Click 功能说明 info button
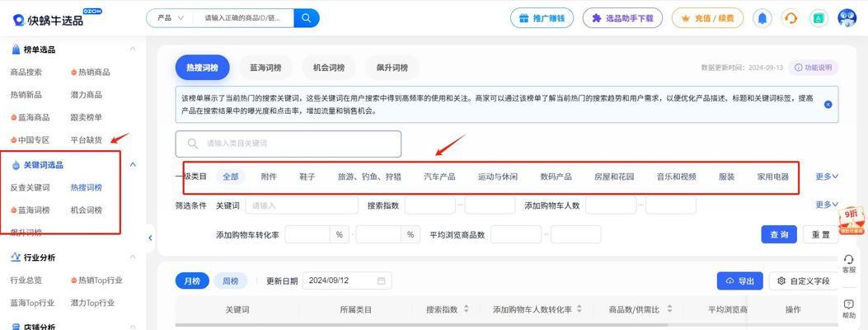Image resolution: width=868 pixels, height=330 pixels. [814, 68]
